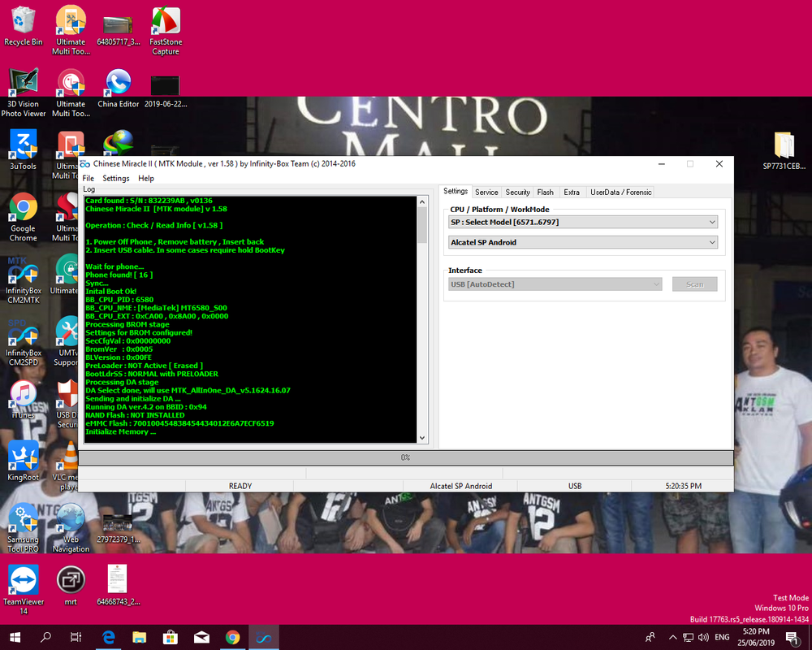812x650 pixels.
Task: Click the 5:20:35 PM status time
Action: pyautogui.click(x=683, y=486)
